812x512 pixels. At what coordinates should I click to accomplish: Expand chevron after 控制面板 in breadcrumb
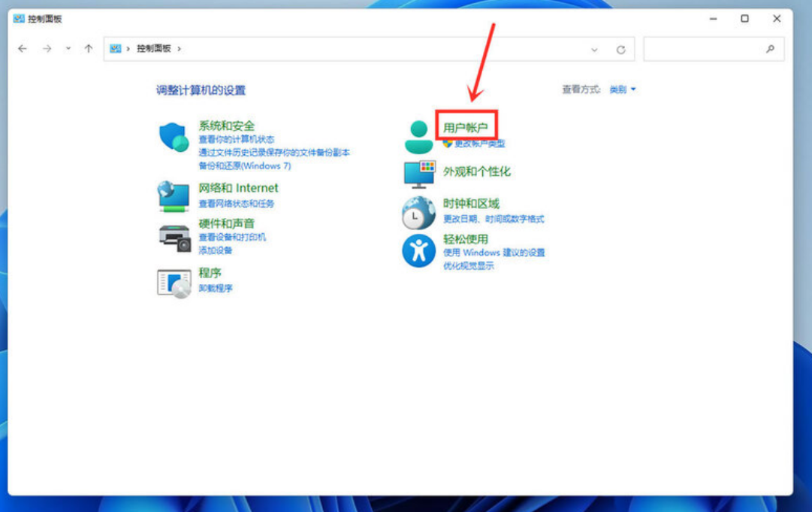(x=180, y=49)
